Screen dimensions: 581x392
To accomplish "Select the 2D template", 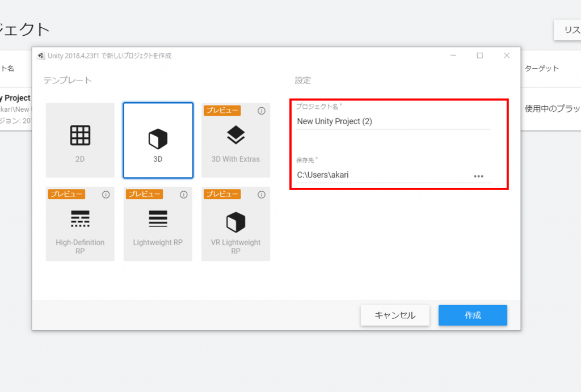I will [80, 140].
